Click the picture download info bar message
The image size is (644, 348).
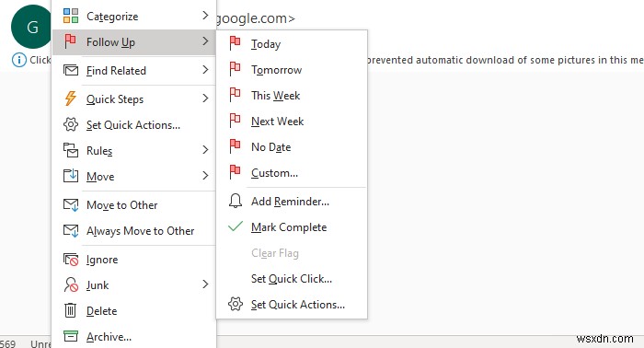point(505,60)
